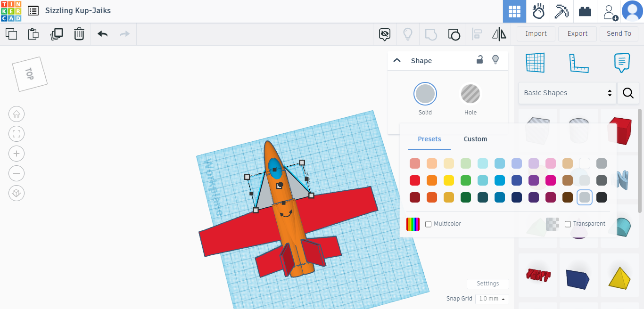Select the Mirror/Flip tool

pos(499,34)
